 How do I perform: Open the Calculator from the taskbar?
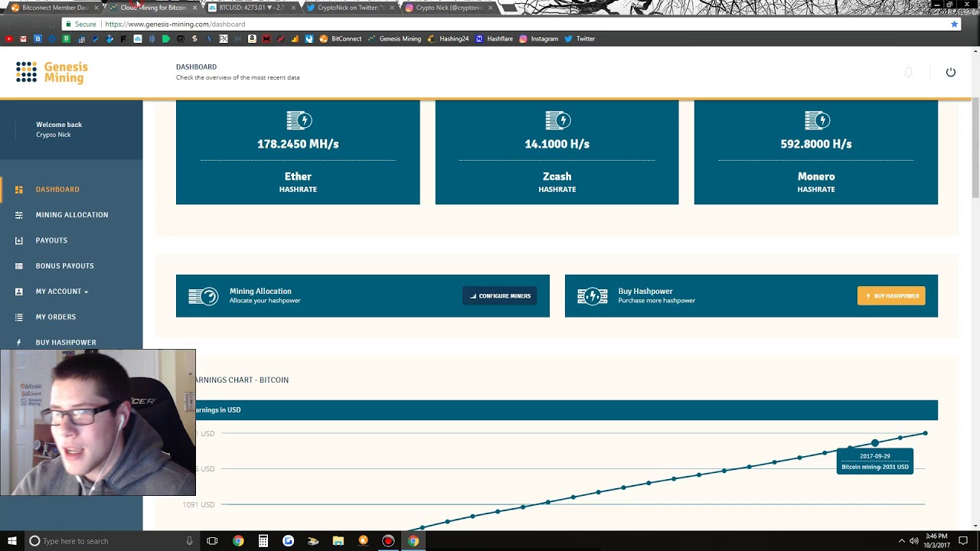click(x=263, y=541)
